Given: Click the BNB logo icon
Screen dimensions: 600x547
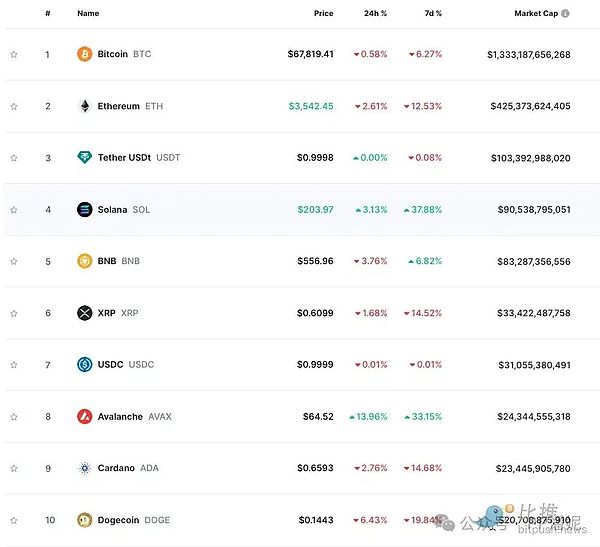Looking at the screenshot, I should click(x=84, y=261).
